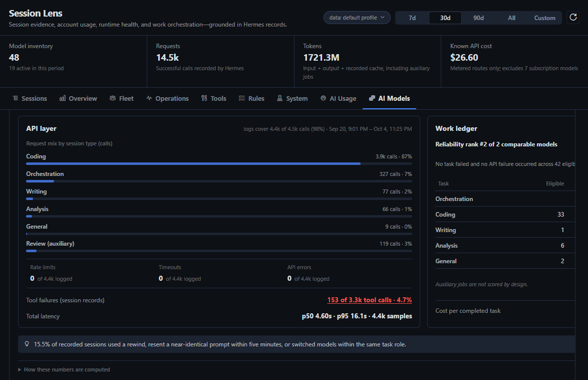The image size is (588, 380).
Task: Switch to the Sessions tab
Action: tap(30, 98)
